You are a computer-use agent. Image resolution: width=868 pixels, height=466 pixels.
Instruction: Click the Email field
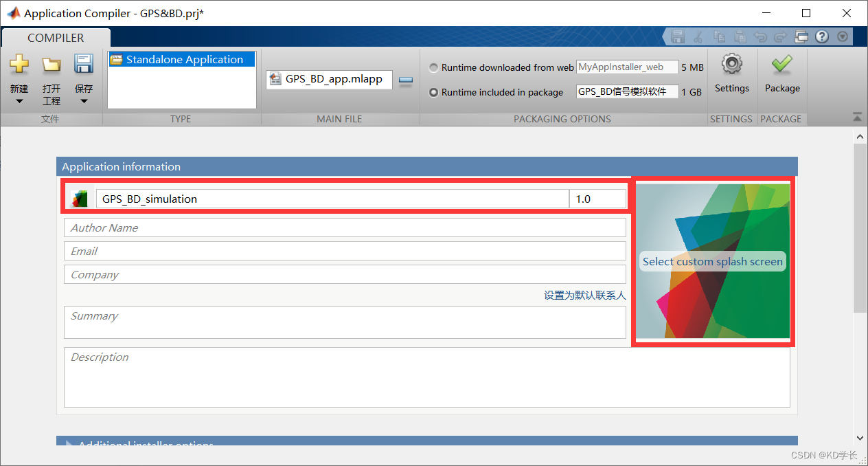click(x=345, y=251)
